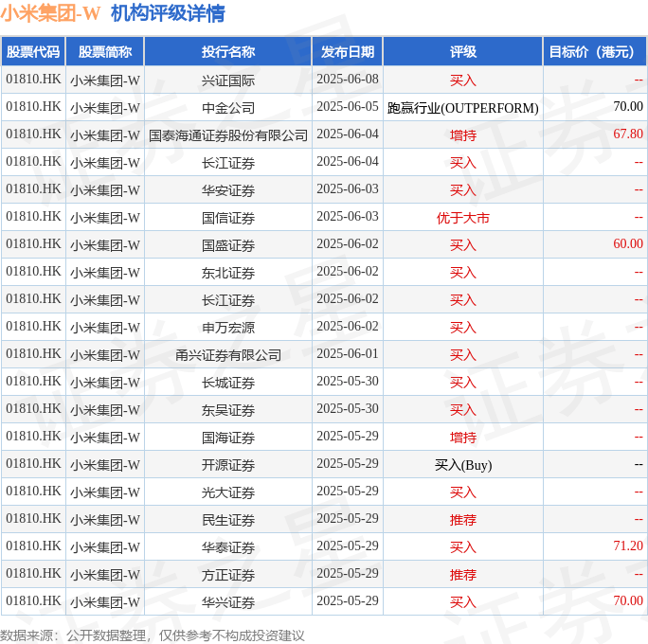Click the 投行名称 column header
This screenshot has width=648, height=644.
(x=228, y=52)
